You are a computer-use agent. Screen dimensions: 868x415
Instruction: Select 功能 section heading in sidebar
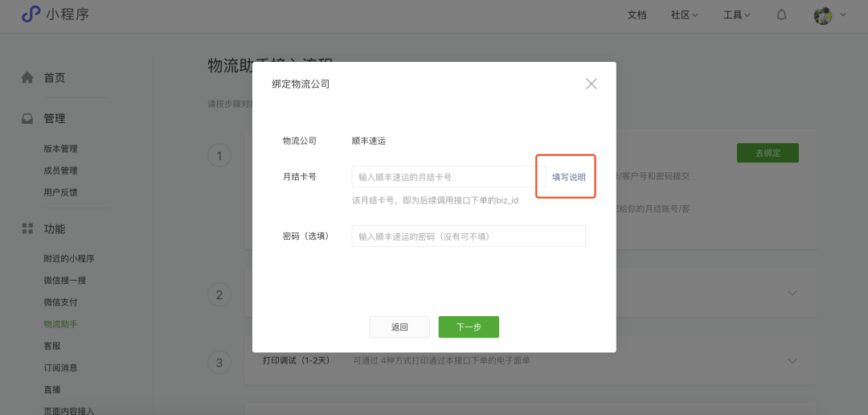coord(55,229)
